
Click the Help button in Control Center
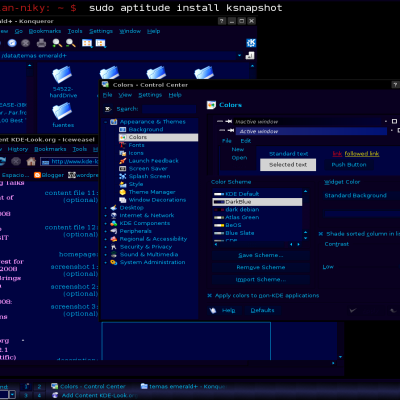[x=224, y=310]
